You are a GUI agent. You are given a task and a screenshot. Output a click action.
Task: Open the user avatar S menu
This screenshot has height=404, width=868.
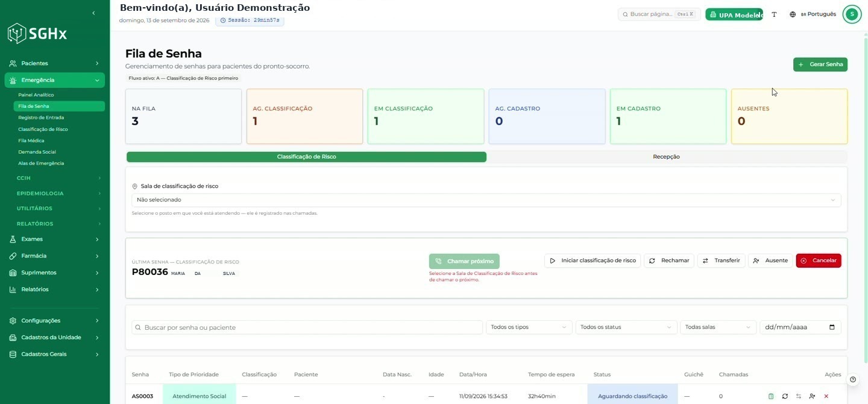coord(852,14)
